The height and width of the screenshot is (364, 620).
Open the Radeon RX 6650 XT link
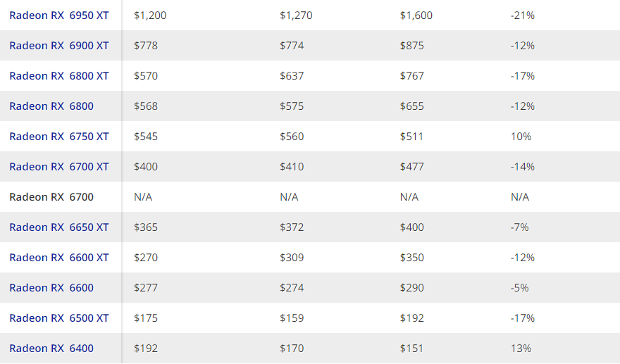pyautogui.click(x=59, y=227)
